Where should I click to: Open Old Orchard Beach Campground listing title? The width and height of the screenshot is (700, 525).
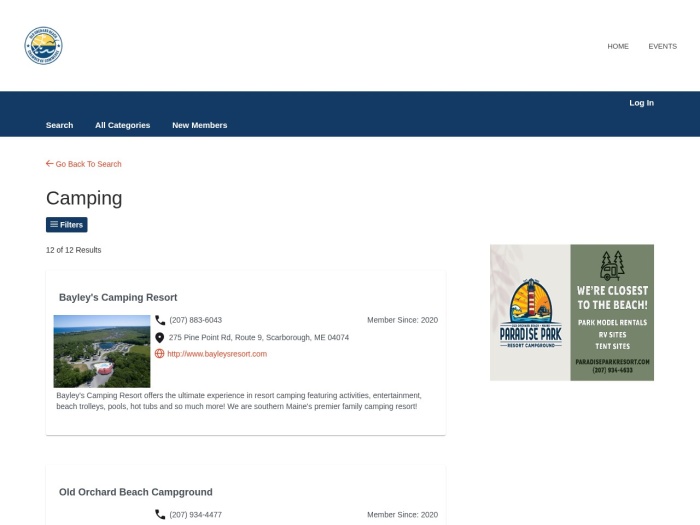[x=136, y=492]
